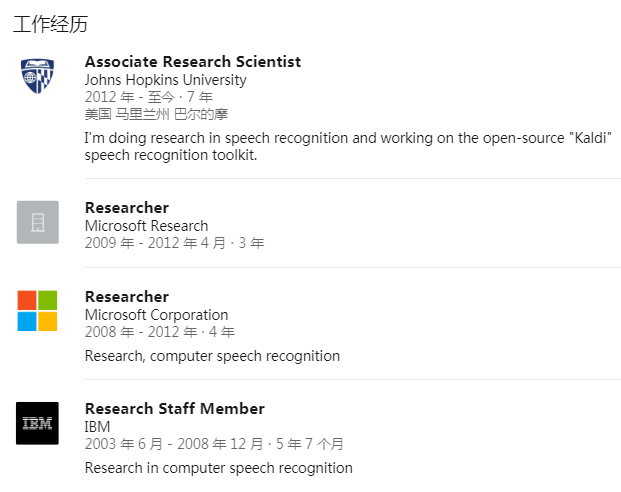Viewport: 621px width, 492px height.
Task: Click the Johns Hopkins University shield logo
Action: (37, 76)
